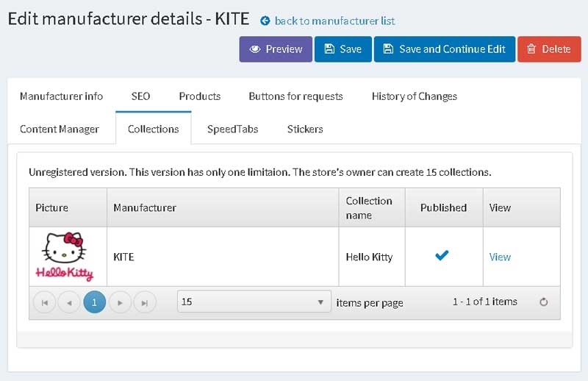
Task: Open the History of Changes tab
Action: click(414, 96)
